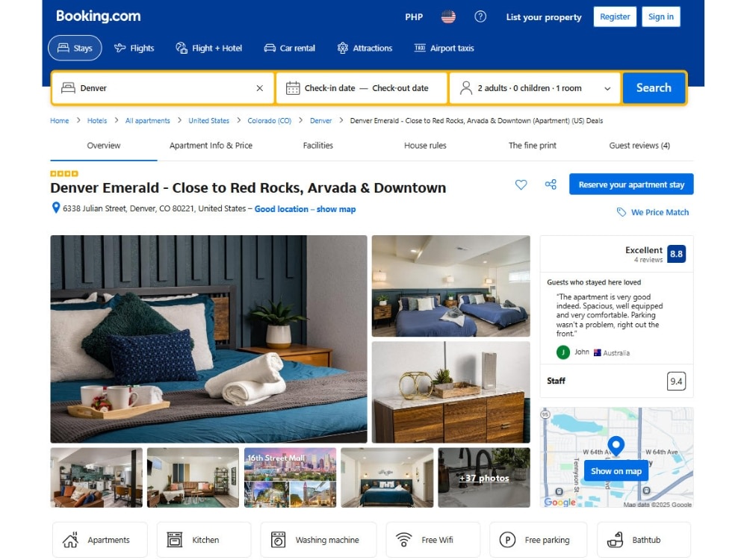Open the United States breadcrumb
The image size is (747, 560).
[208, 121]
